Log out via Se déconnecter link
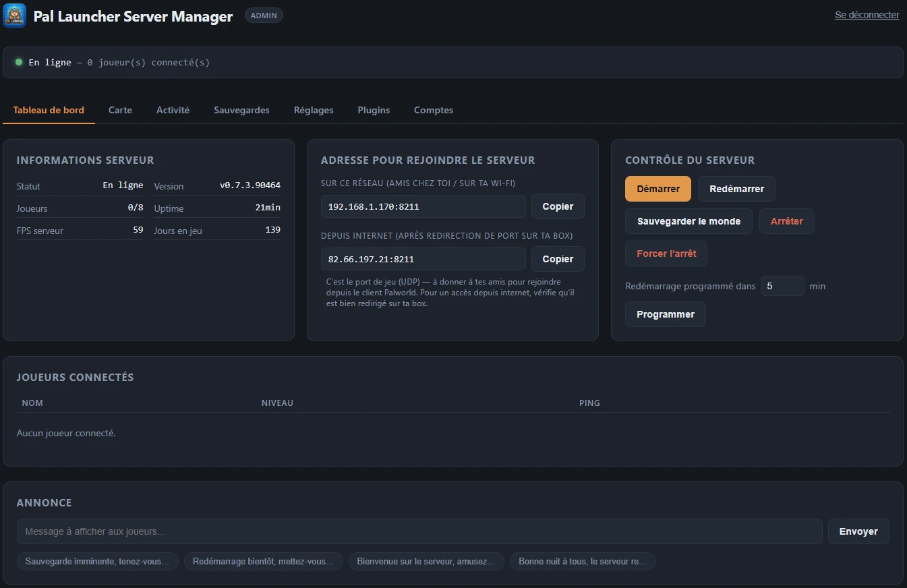This screenshot has height=588, width=907. coord(867,15)
